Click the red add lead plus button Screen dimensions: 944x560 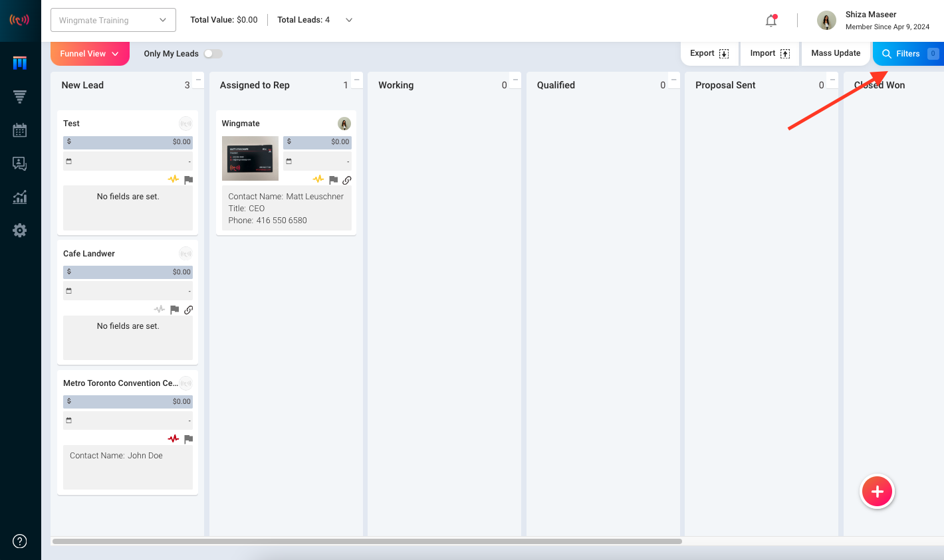[x=878, y=492]
